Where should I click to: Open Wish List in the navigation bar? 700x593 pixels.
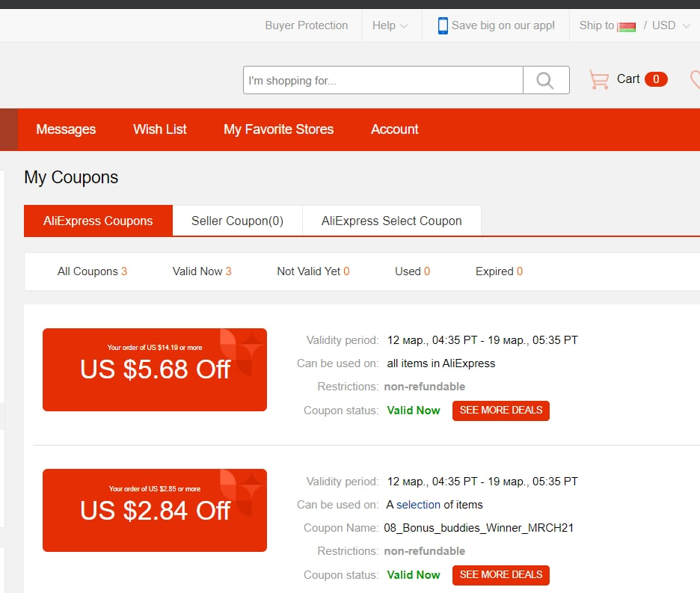160,129
